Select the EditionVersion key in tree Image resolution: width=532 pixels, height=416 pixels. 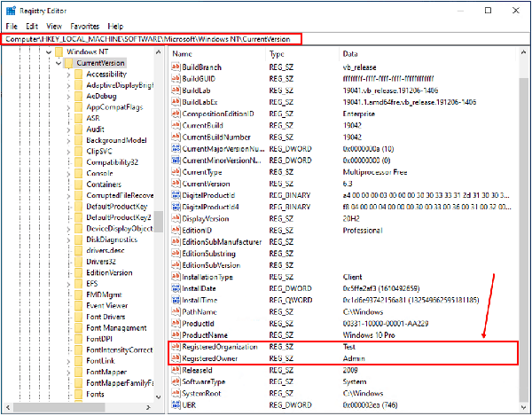tap(108, 273)
